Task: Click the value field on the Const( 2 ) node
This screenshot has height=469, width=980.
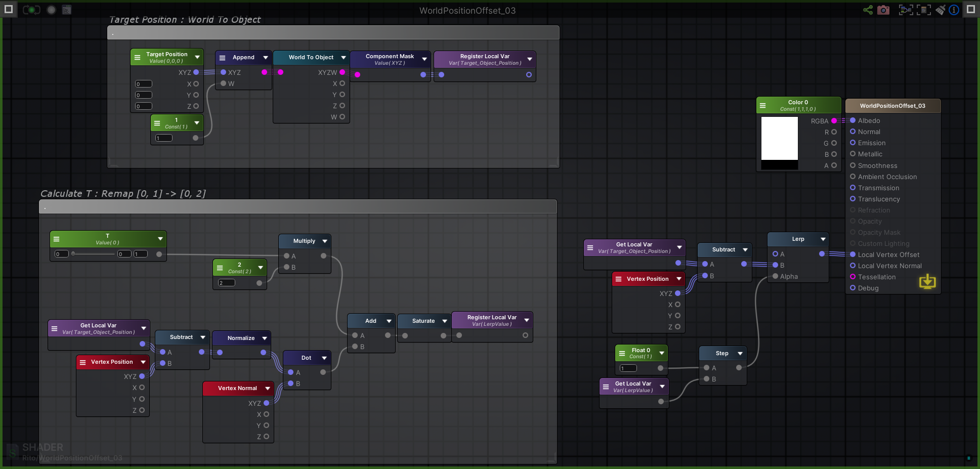Action: pyautogui.click(x=226, y=283)
